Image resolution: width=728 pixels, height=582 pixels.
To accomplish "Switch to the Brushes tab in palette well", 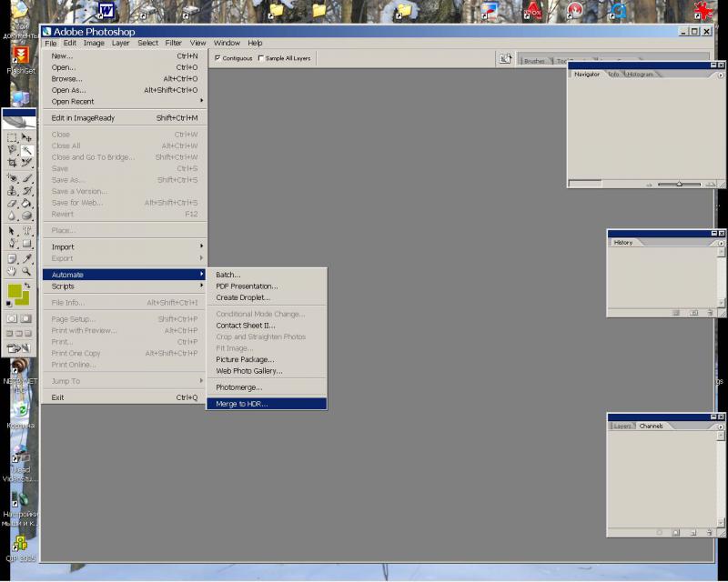I will click(534, 61).
